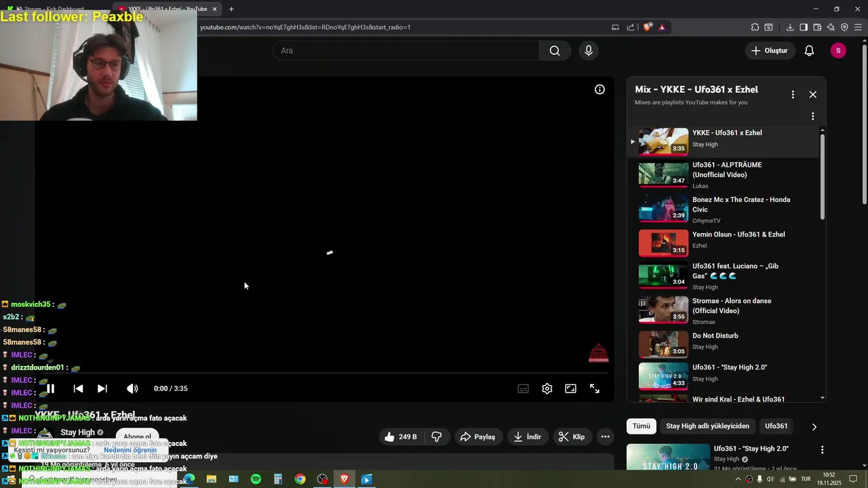Open YouTube notifications bell
This screenshot has height=488, width=868.
click(x=809, y=51)
